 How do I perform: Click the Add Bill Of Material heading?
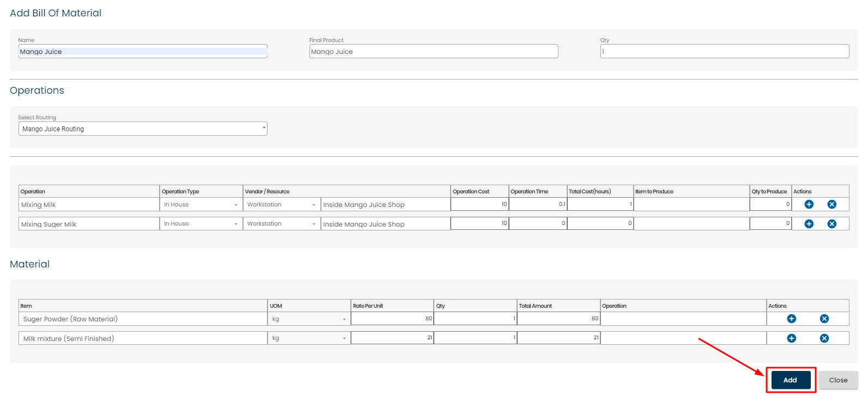tap(56, 13)
